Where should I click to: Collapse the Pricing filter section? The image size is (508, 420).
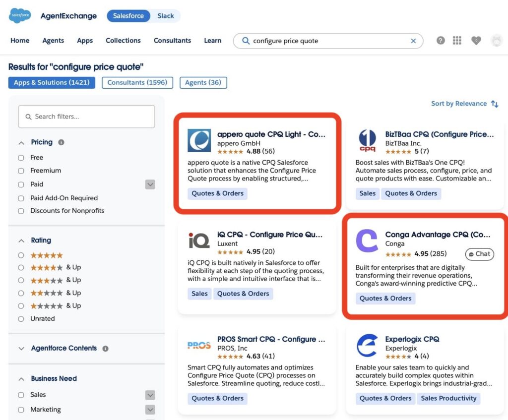(x=21, y=143)
